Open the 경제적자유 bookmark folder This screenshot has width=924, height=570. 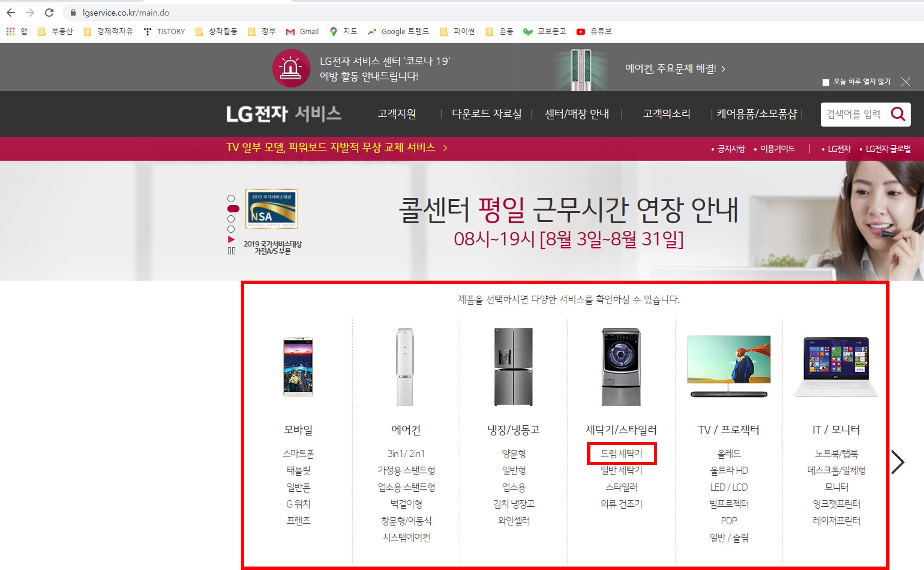[108, 31]
